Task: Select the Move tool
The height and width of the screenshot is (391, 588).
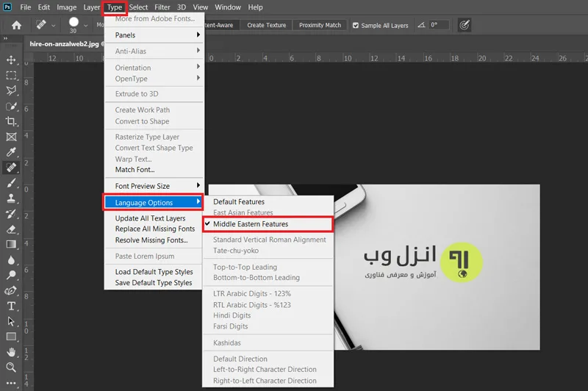Action: pyautogui.click(x=11, y=60)
